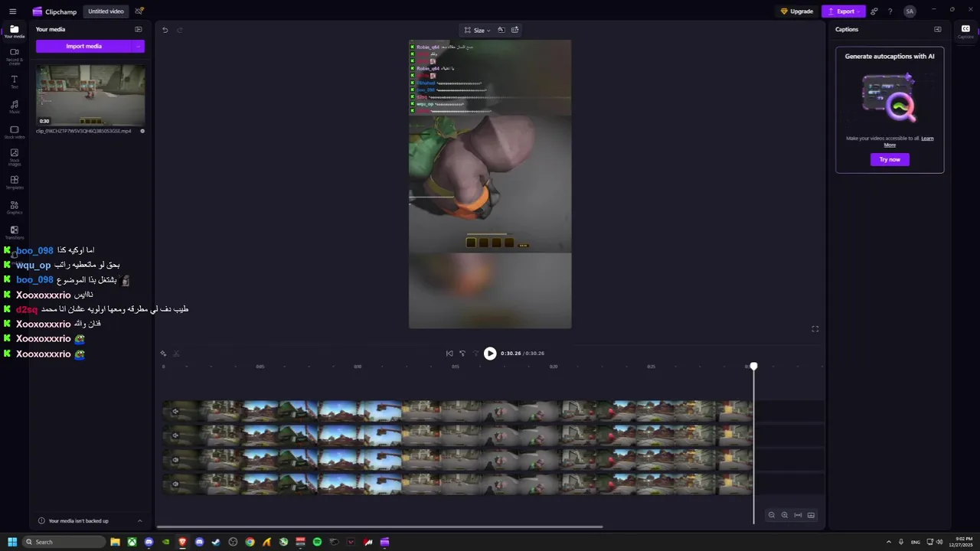Mute the bottommost timeline track's audio

click(175, 484)
